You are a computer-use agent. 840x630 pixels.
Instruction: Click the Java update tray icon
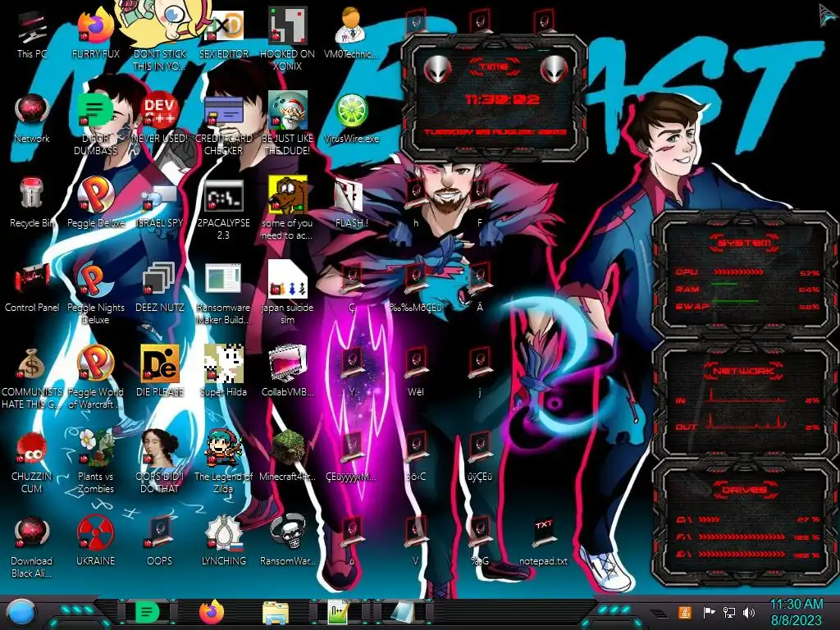(684, 612)
